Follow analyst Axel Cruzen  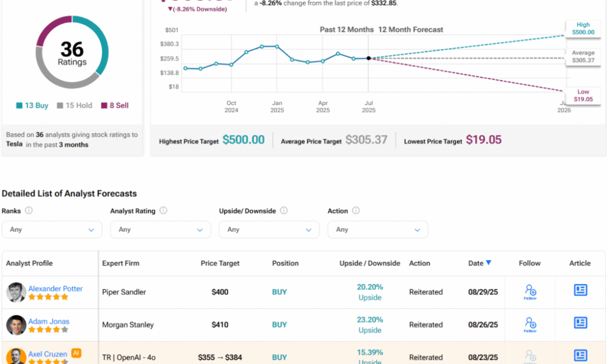[530, 356]
